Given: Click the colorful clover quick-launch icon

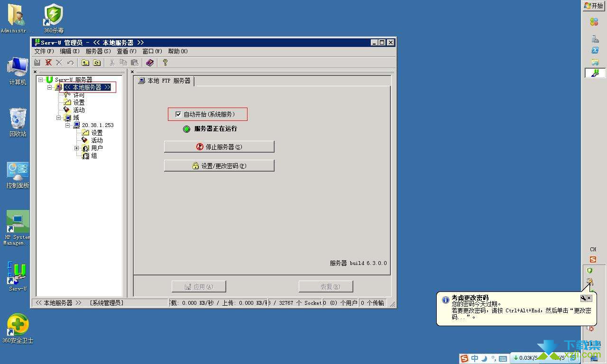Looking at the screenshot, I should pos(594,22).
